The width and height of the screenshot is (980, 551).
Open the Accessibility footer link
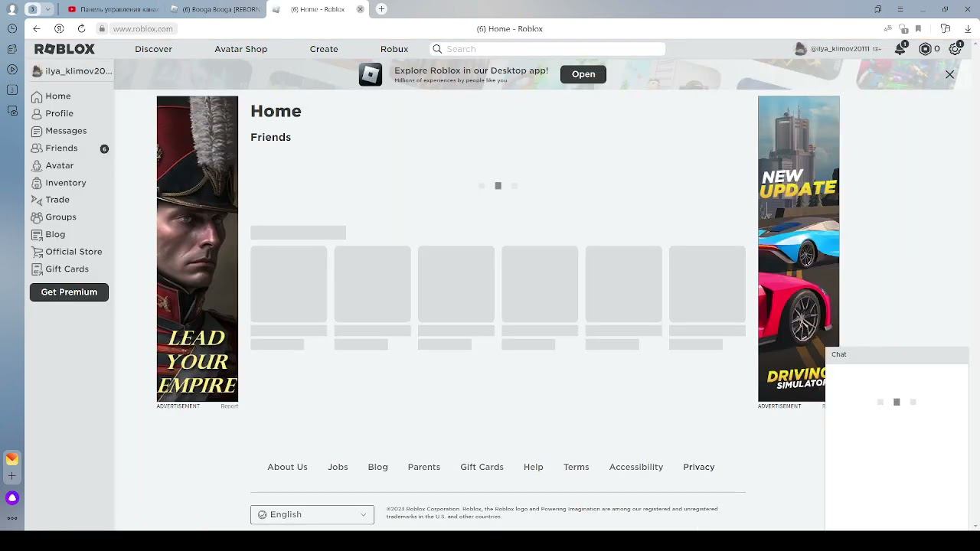636,467
